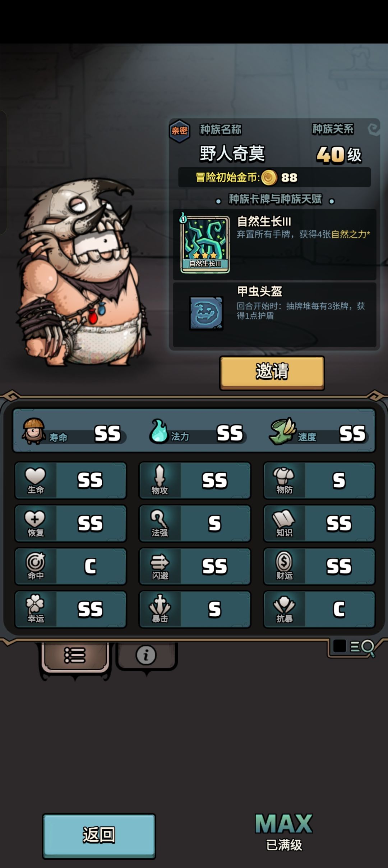Tap the swirl icon beside 种族关系

coord(374,129)
